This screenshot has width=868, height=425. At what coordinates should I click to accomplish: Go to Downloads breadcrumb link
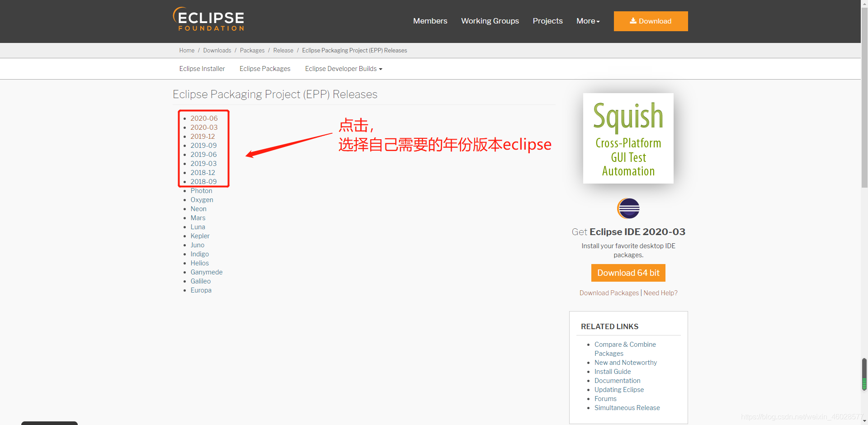217,50
